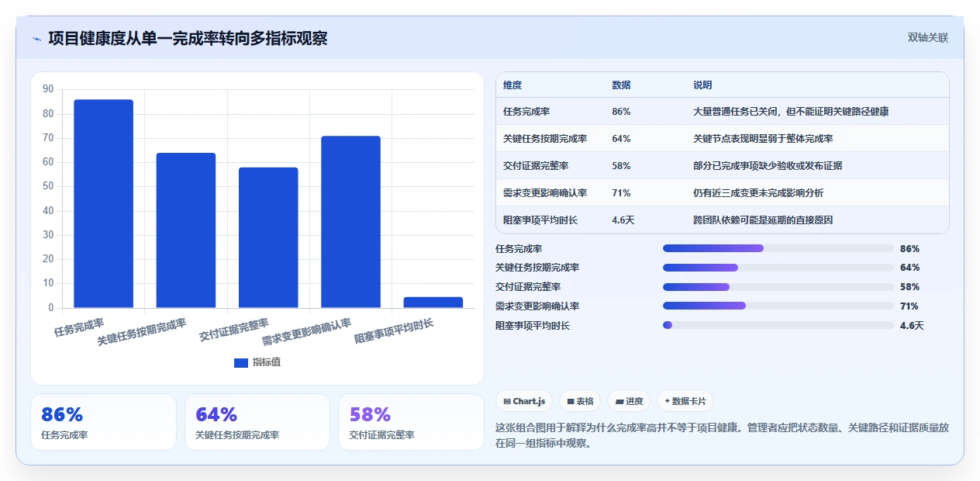
Task: Click the 数据卡片 chip
Action: (x=685, y=401)
